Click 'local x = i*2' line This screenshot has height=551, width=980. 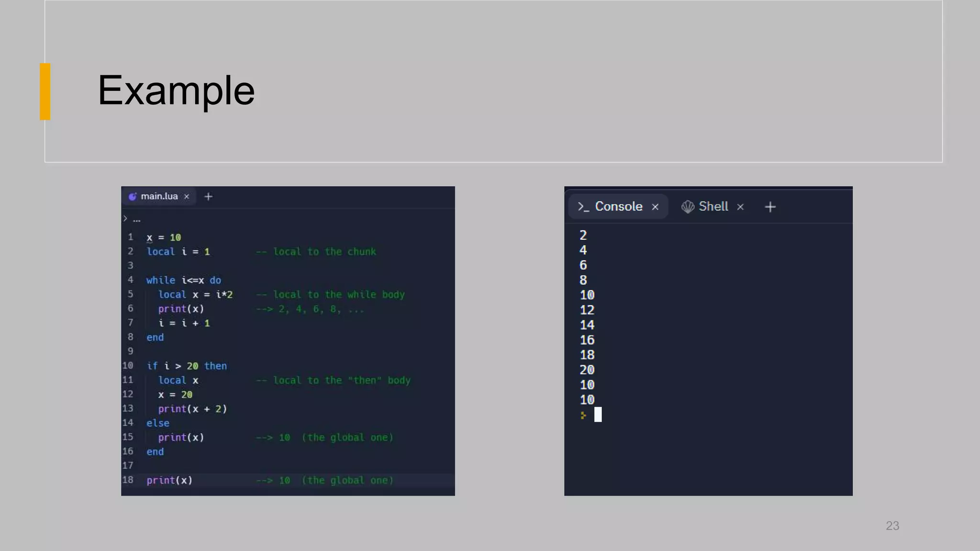(x=195, y=294)
